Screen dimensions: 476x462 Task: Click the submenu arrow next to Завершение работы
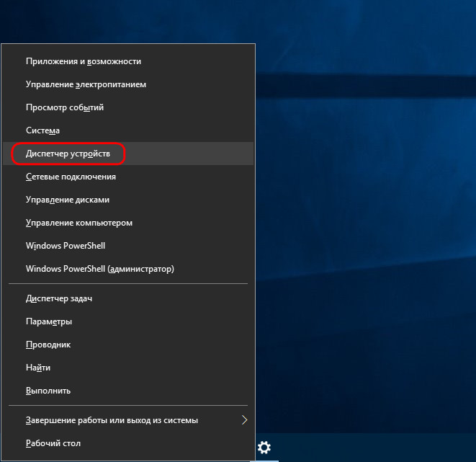pos(244,420)
